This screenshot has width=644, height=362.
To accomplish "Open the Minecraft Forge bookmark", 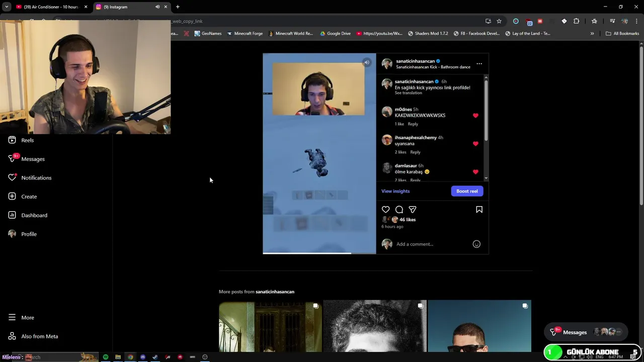I will pyautogui.click(x=245, y=34).
